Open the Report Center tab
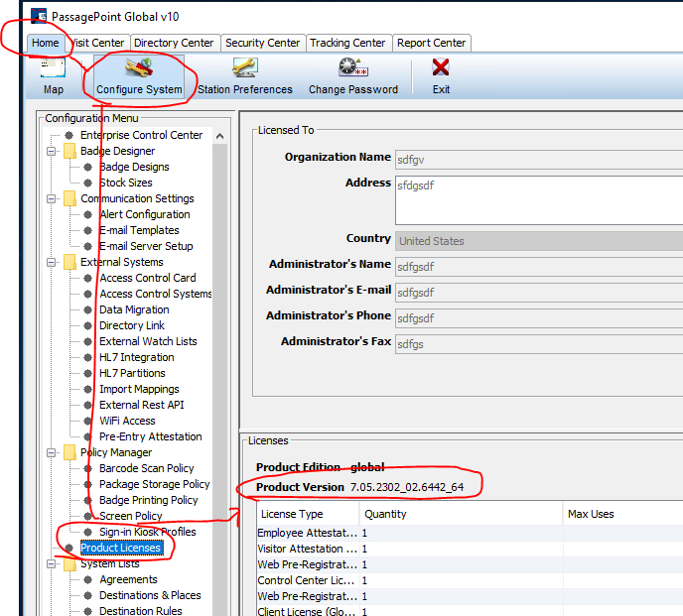Viewport: 683px width, 616px height. tap(431, 43)
